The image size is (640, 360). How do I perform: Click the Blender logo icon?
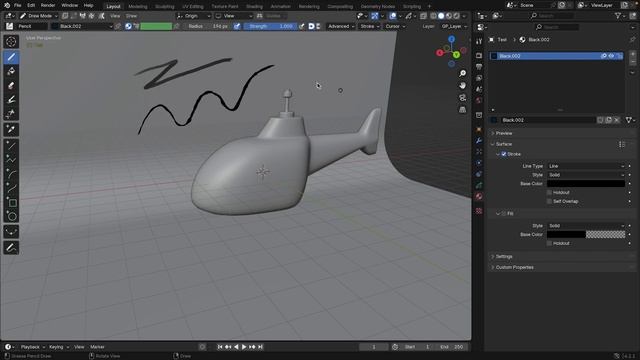[7, 5]
